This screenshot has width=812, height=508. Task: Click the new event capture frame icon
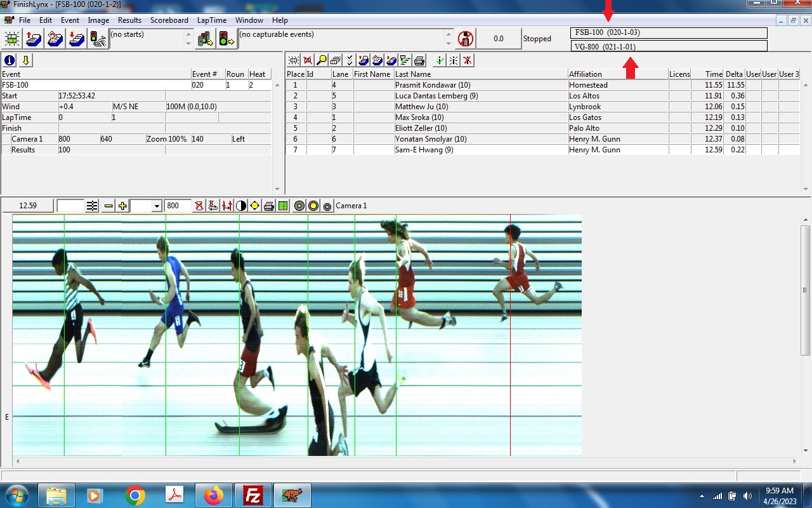(x=11, y=39)
